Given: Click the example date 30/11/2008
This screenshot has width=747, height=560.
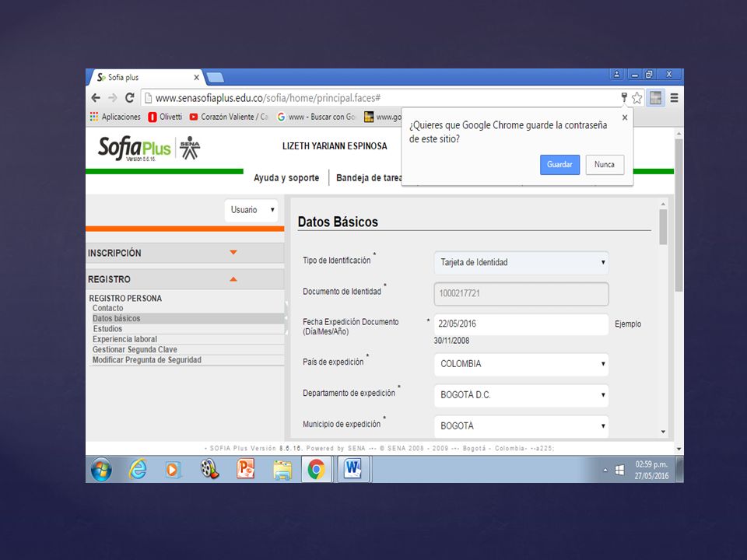Looking at the screenshot, I should pos(451,341).
